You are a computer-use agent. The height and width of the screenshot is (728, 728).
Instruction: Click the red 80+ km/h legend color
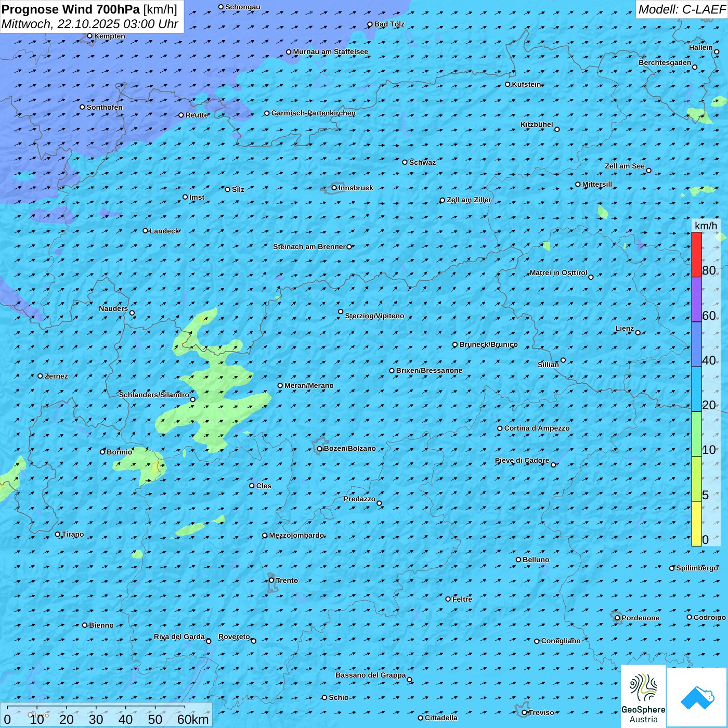pos(696,254)
